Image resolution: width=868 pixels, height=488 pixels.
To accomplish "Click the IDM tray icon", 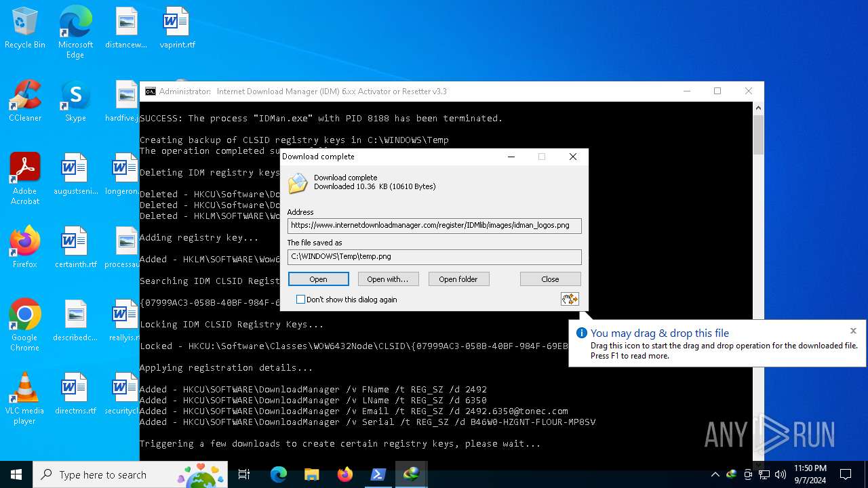I will point(732,474).
